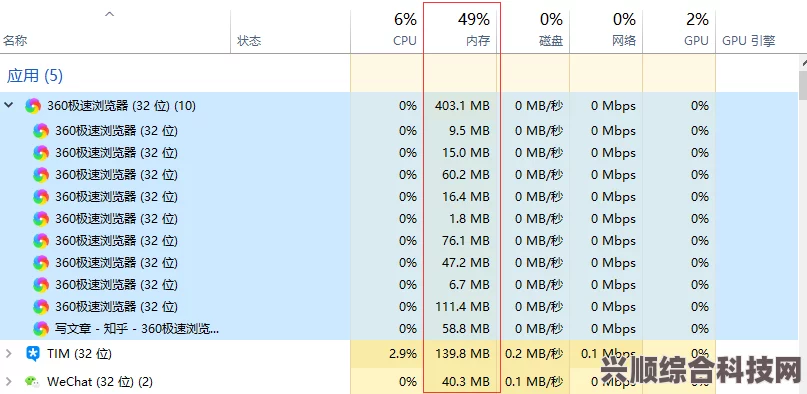Sort by the CPU column header
Image resolution: width=807 pixels, height=394 pixels.
pyautogui.click(x=388, y=30)
